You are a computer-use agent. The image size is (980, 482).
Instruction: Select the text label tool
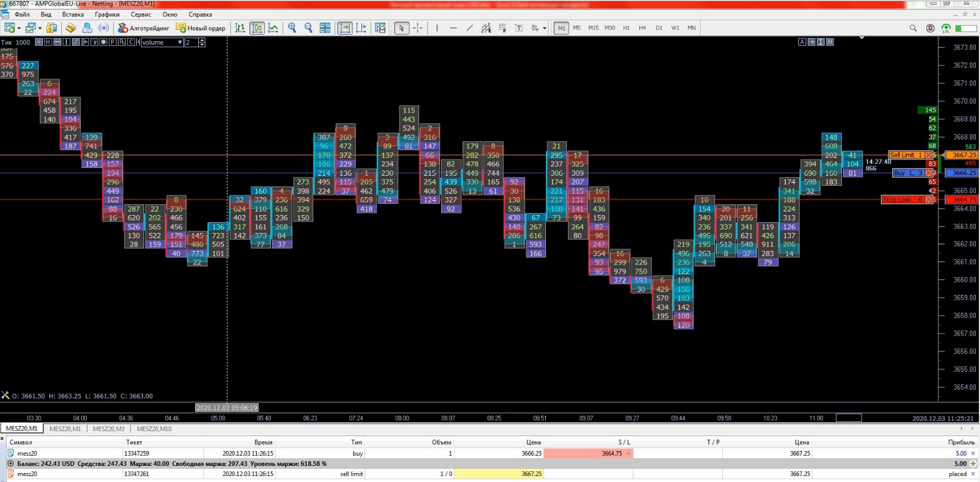point(519,28)
